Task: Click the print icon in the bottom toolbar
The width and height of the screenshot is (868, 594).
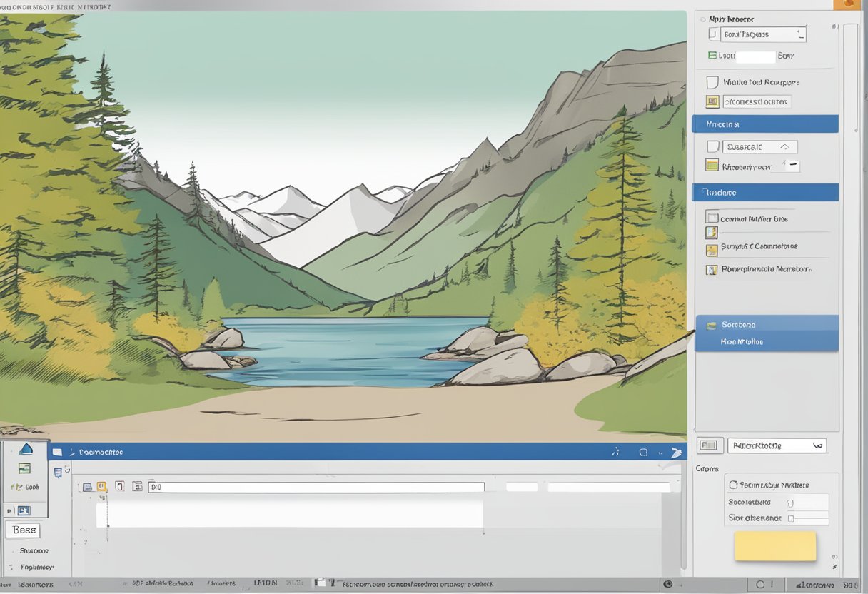Action: 87,485
